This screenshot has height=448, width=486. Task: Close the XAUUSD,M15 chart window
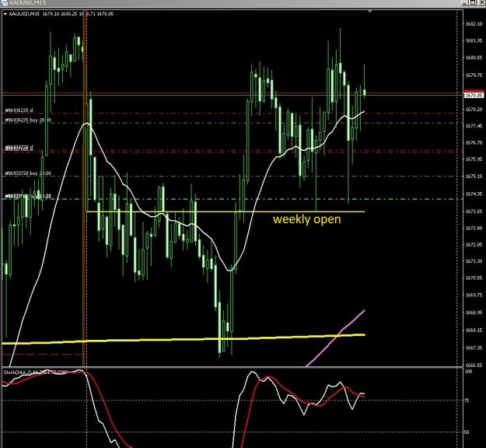point(481,2)
